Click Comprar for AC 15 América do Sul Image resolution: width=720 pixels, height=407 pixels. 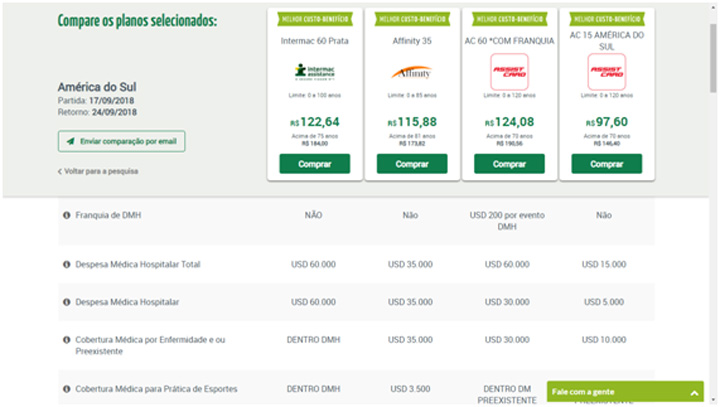pos(607,164)
